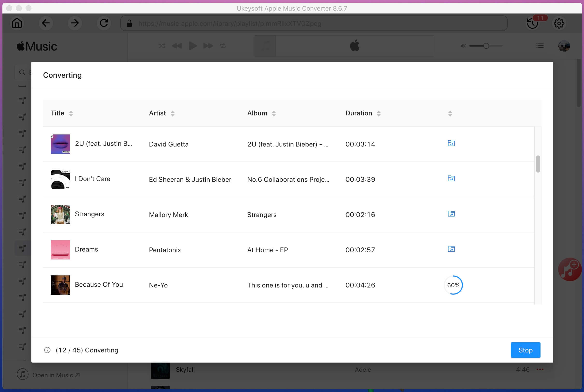Click the history/clock icon top-right

click(x=532, y=23)
